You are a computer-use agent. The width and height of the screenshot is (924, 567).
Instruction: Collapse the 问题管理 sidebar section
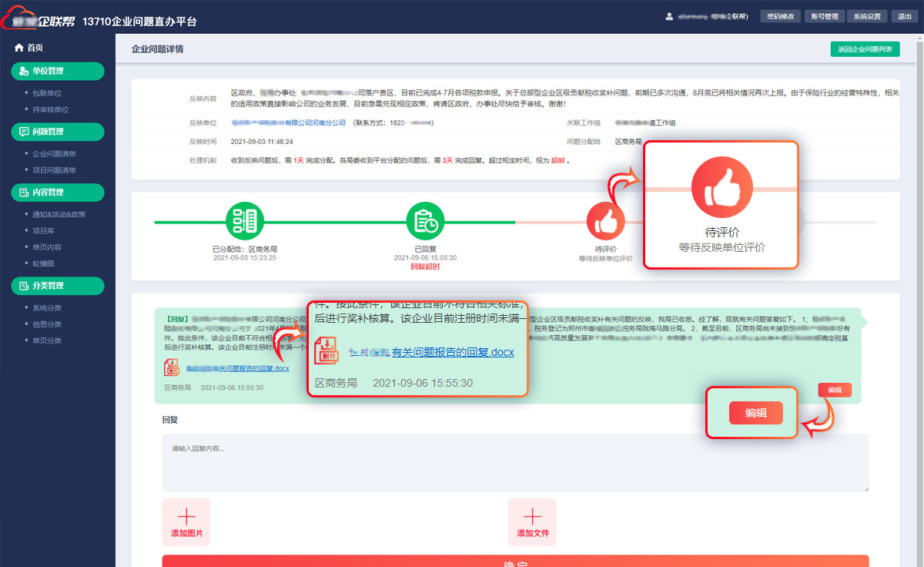click(x=58, y=132)
